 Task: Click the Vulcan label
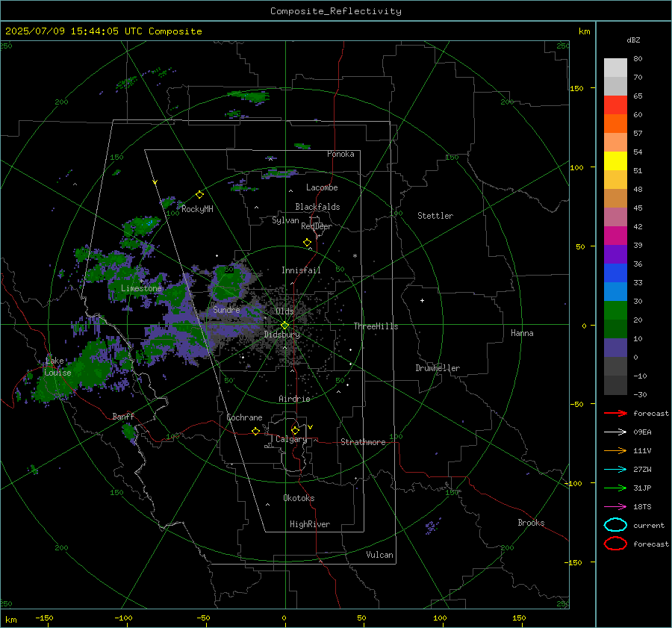click(379, 555)
